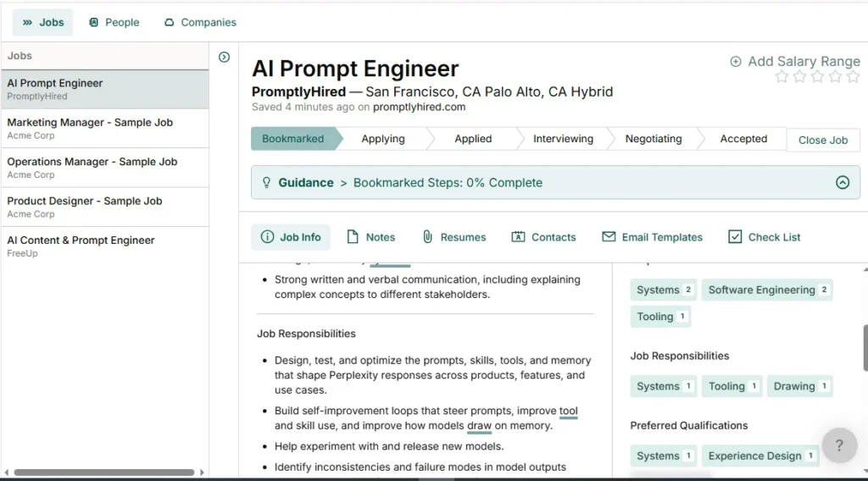Click the Resumes paperclip icon

pos(427,236)
